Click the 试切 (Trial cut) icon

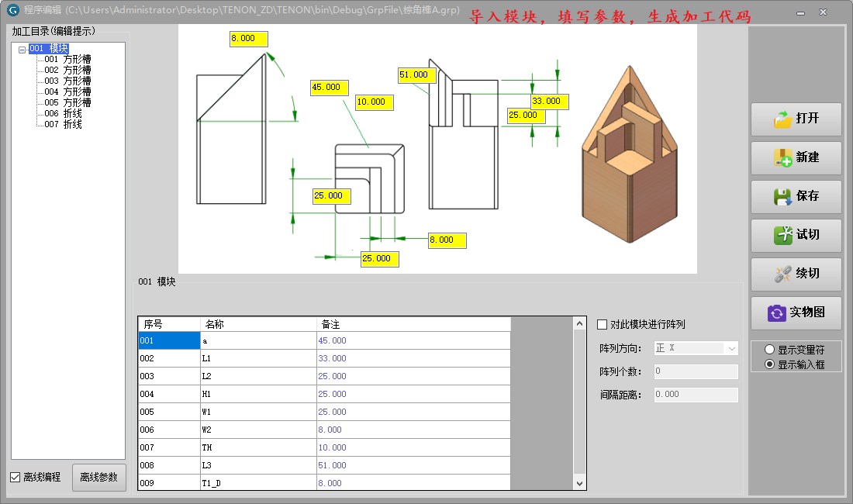click(x=782, y=235)
